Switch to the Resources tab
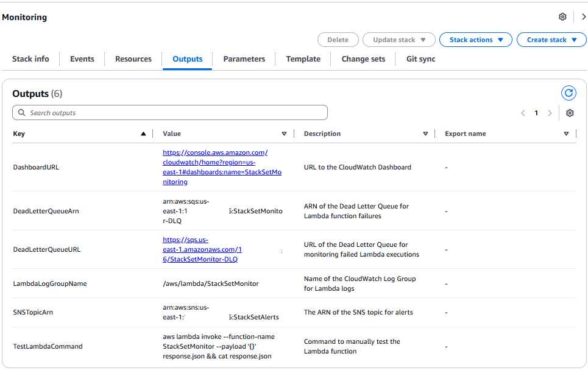The height and width of the screenshot is (370, 588). (x=133, y=59)
